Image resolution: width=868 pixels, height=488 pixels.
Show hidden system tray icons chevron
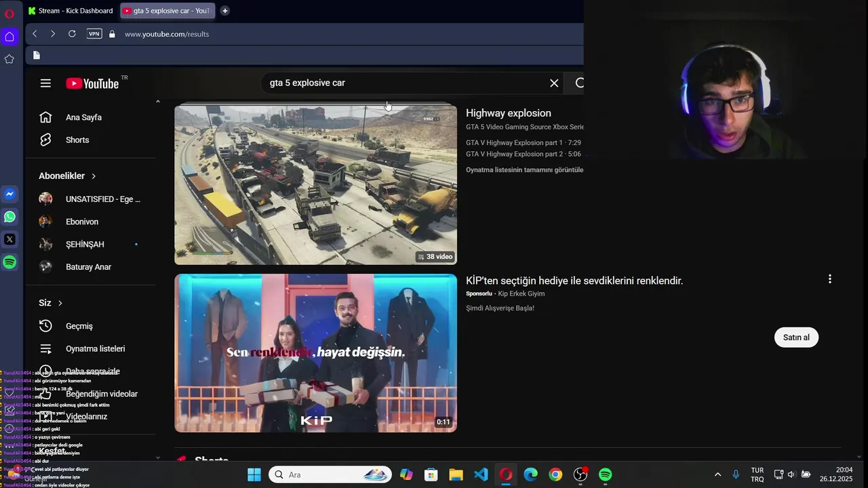pyautogui.click(x=717, y=474)
